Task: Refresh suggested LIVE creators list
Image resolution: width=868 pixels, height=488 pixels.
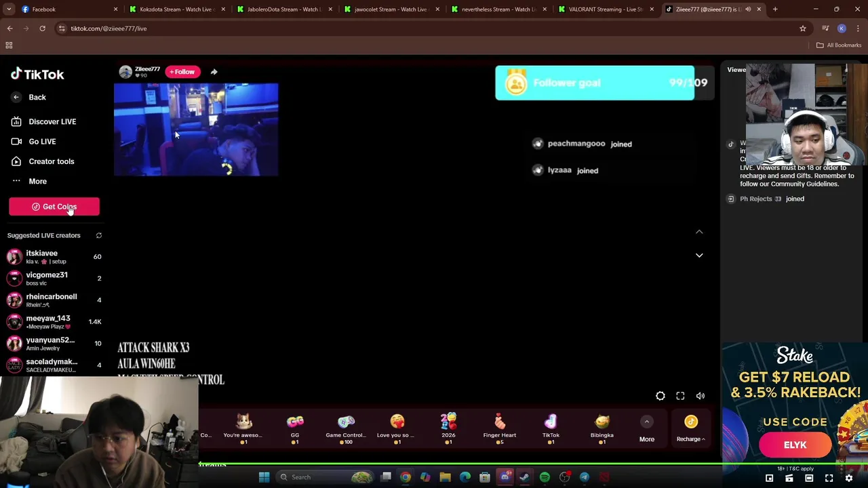Action: [98, 235]
